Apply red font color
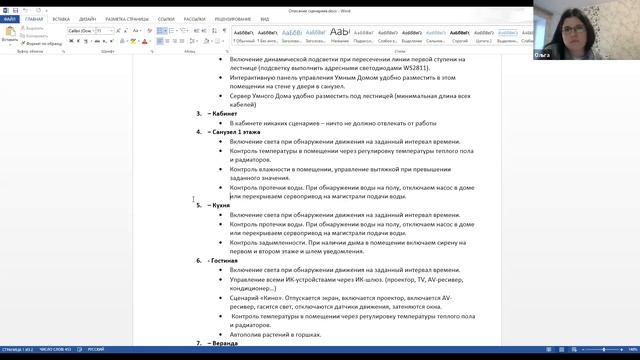Viewport: 640px width, 360px height. pyautogui.click(x=144, y=41)
